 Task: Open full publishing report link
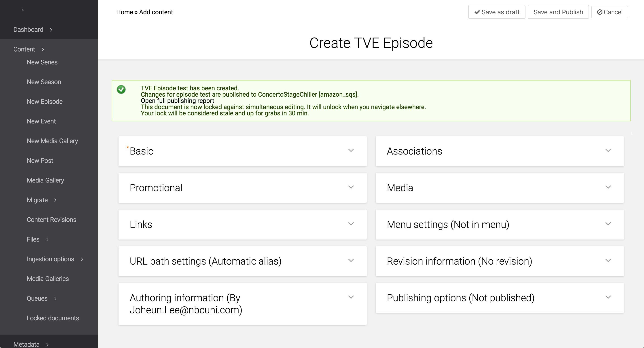177,101
